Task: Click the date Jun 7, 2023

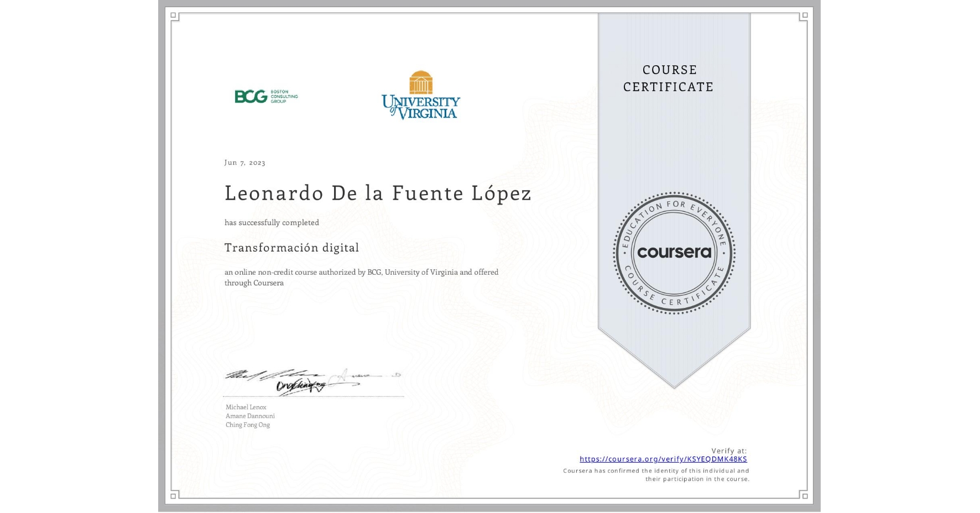Action: pos(244,163)
